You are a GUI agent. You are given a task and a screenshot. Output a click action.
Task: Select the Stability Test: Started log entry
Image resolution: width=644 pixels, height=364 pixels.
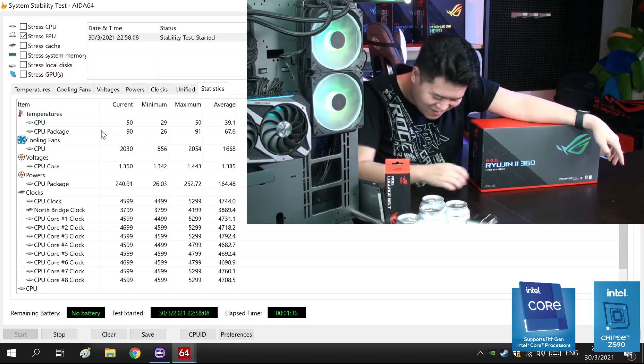(x=166, y=37)
